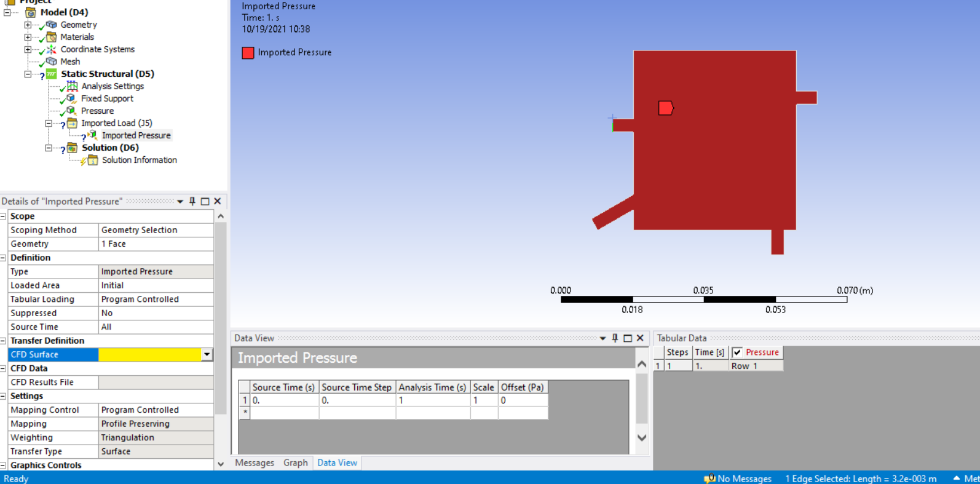Click the Source Time value 'All'
This screenshot has width=980, height=484.
click(x=156, y=327)
